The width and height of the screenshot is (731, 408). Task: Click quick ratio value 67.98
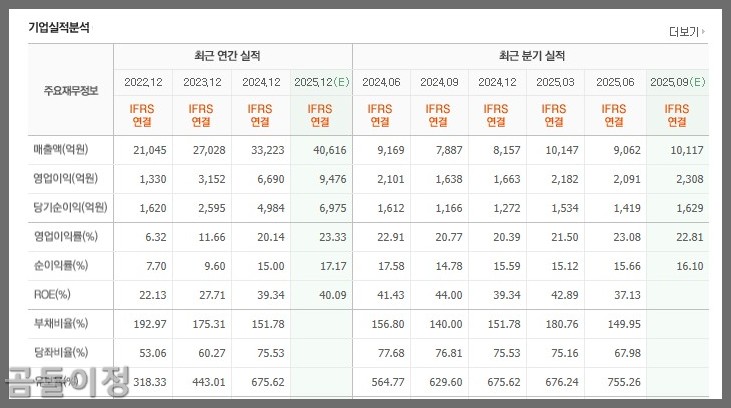pyautogui.click(x=627, y=353)
